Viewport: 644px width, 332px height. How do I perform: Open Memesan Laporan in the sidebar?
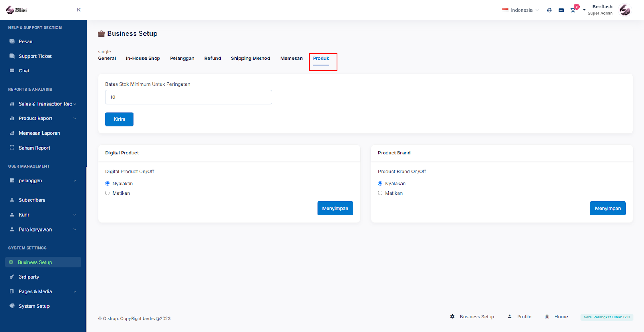tap(39, 133)
